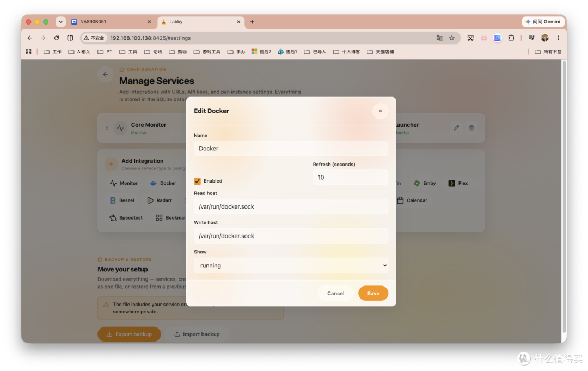Add an Emby integration

(x=425, y=183)
